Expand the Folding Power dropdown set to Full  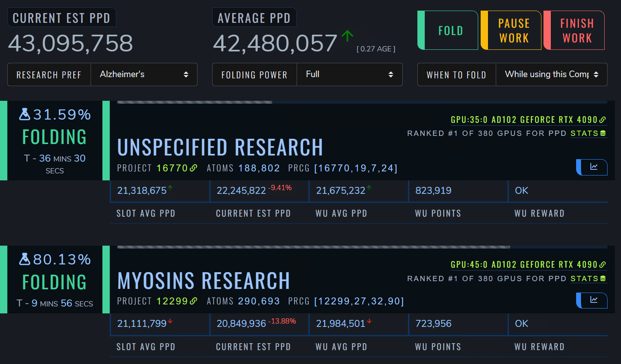click(x=349, y=74)
